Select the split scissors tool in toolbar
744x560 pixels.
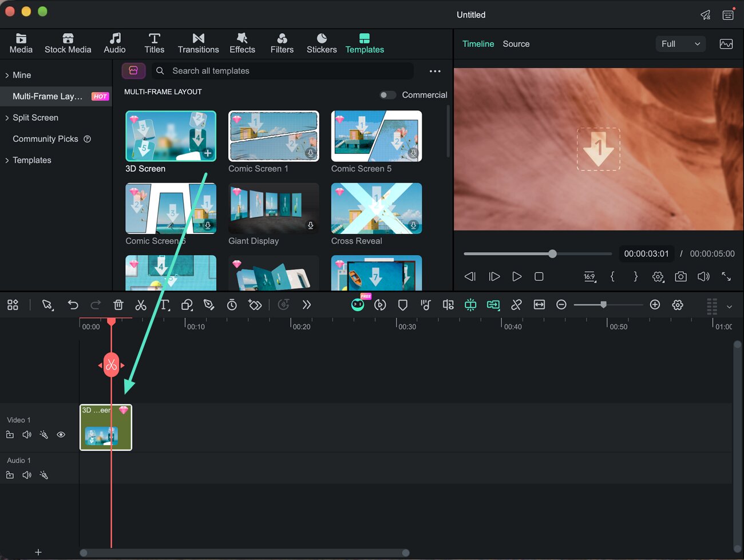click(141, 305)
